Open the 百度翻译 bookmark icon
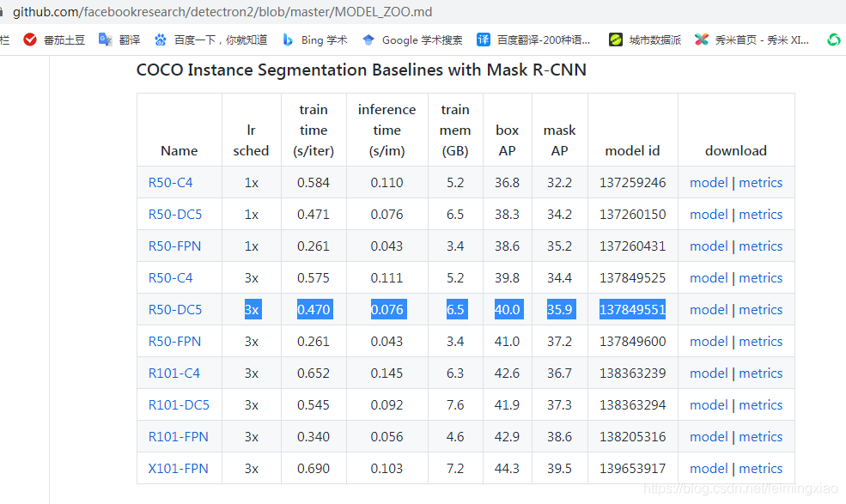The image size is (846, 504). (484, 39)
